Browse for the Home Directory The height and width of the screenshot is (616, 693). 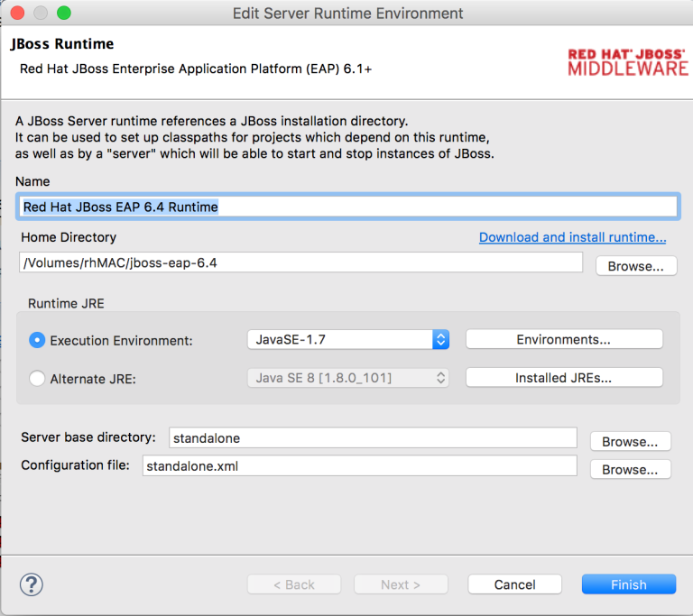pos(636,266)
